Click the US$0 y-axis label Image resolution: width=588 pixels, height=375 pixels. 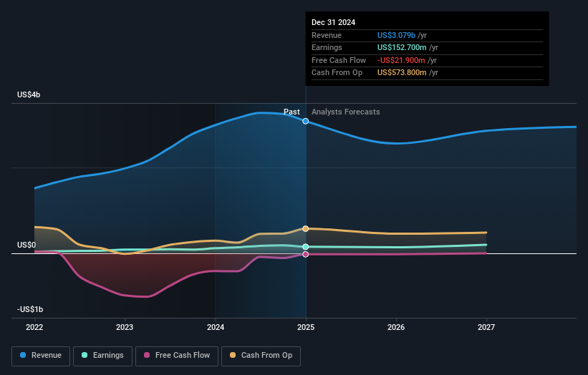point(26,245)
